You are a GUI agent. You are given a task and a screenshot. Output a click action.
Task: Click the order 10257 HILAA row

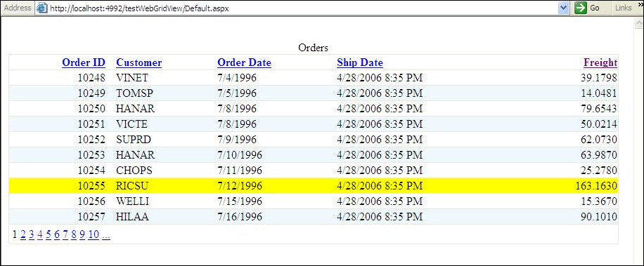tap(314, 216)
